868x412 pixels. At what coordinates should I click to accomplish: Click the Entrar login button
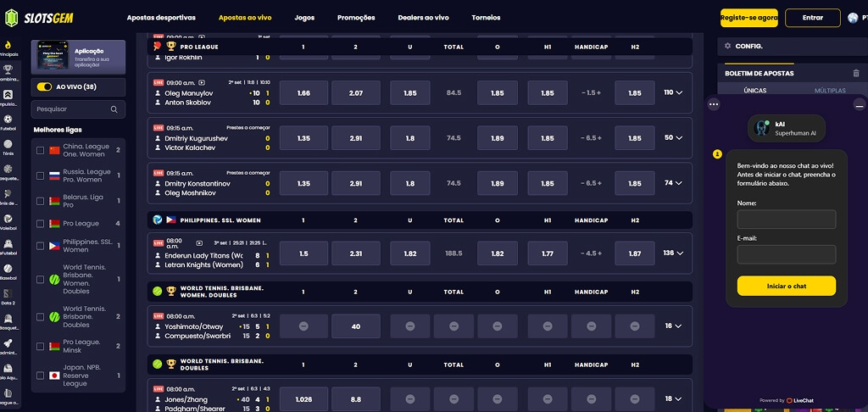813,18
